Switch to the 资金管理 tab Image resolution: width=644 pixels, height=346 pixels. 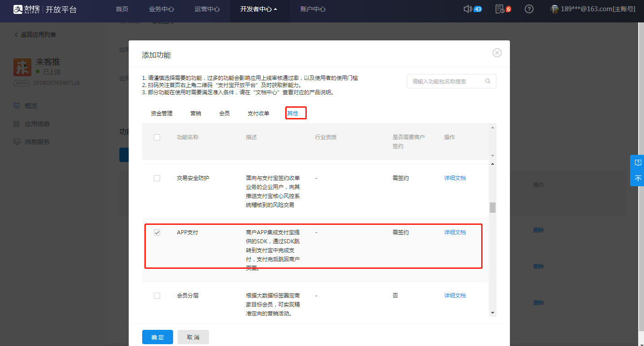click(161, 114)
